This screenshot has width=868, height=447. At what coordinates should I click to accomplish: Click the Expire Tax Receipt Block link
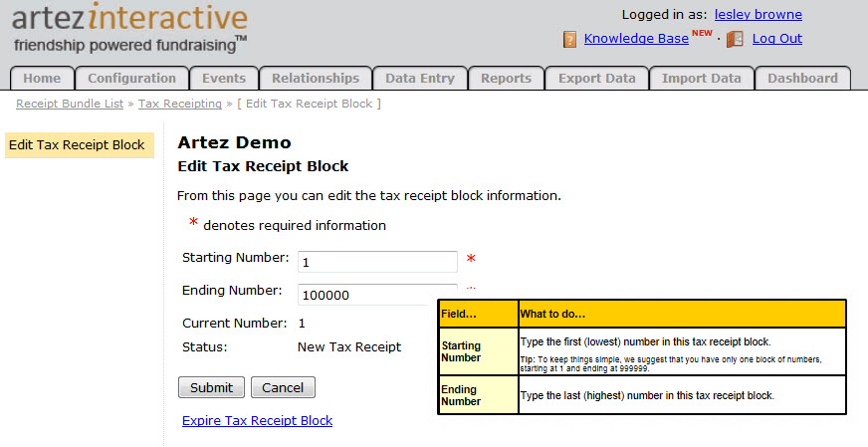click(x=257, y=420)
